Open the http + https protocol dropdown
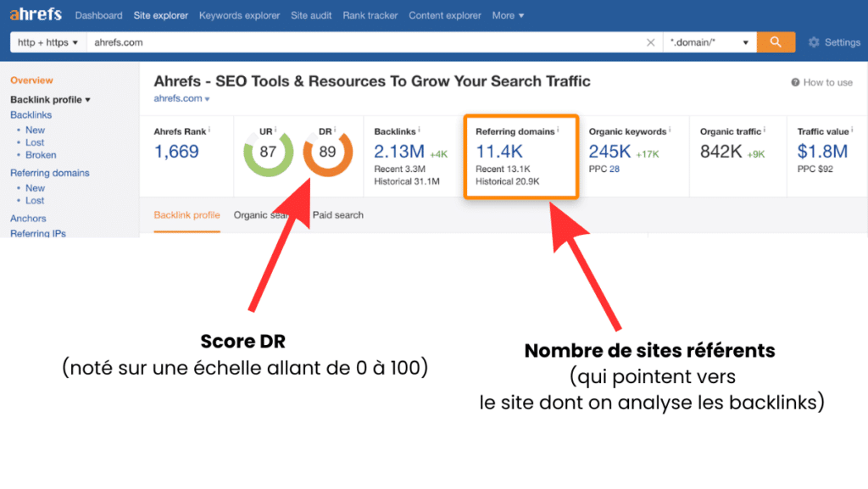 [48, 42]
